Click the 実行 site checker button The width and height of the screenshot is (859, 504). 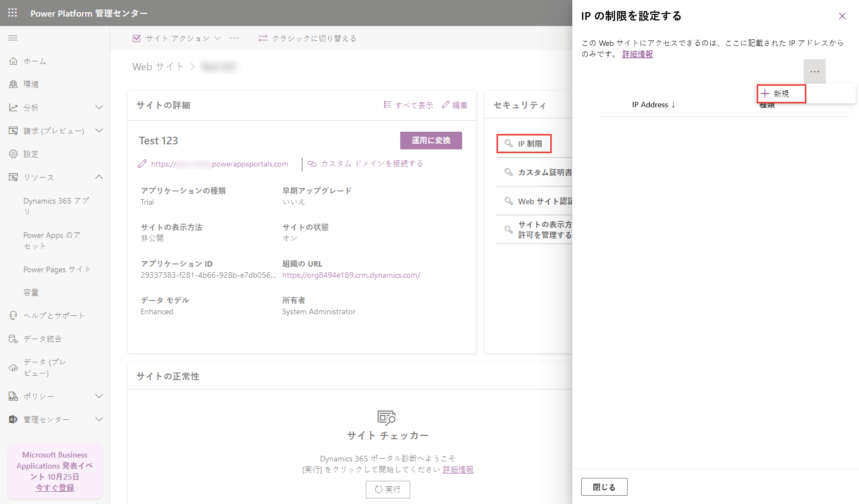tap(388, 490)
